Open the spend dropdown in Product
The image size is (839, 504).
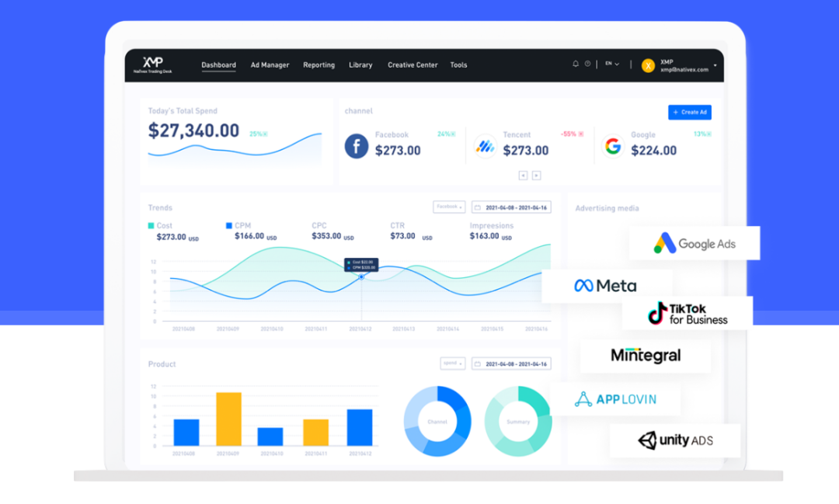452,363
